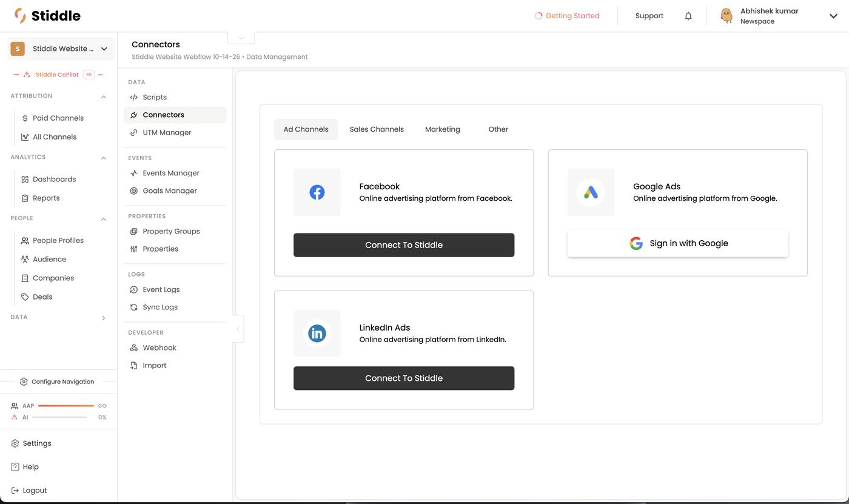The image size is (849, 504).
Task: Click the Getting Started progress spinner
Action: (539, 16)
